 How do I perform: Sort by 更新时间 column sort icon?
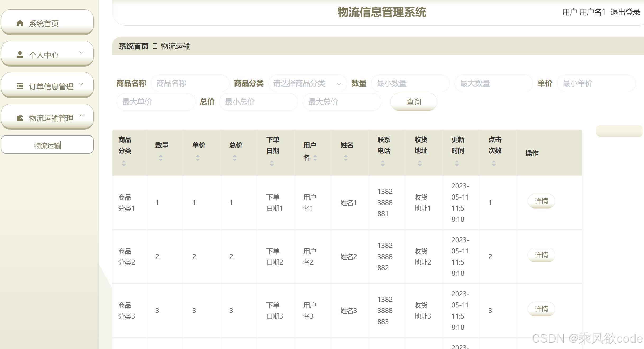(x=457, y=164)
